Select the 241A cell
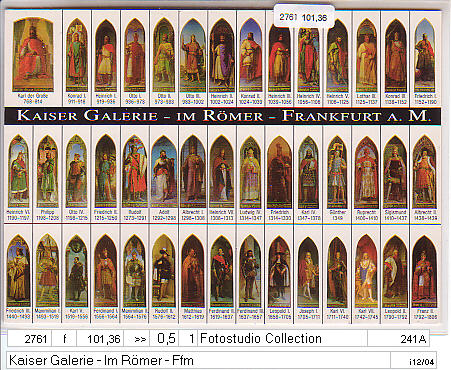 tap(398, 339)
